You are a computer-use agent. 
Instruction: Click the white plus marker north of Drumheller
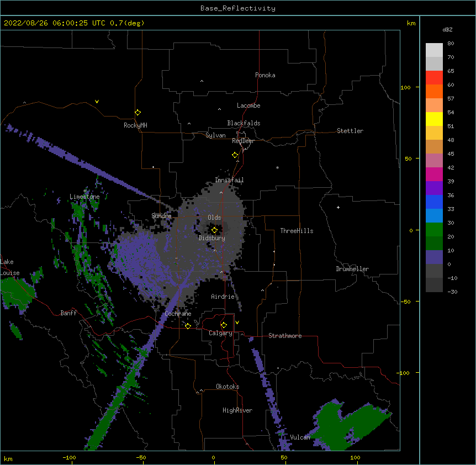point(338,207)
